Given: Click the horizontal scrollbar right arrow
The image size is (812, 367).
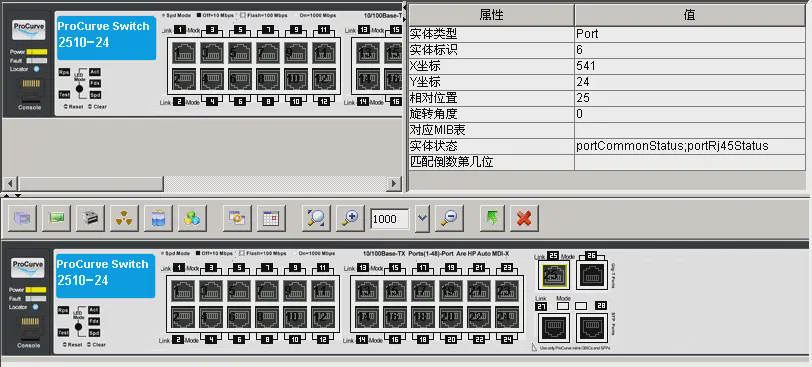Looking at the screenshot, I should (x=394, y=183).
